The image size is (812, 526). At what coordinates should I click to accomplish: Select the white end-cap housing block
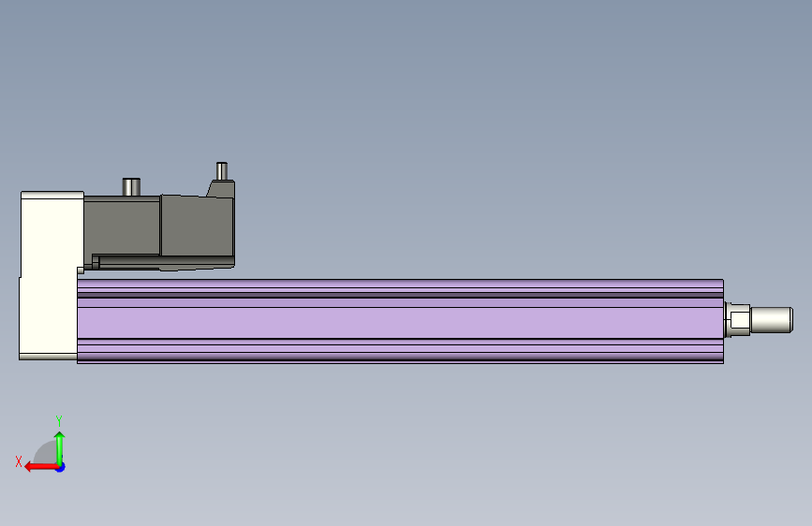point(51,275)
